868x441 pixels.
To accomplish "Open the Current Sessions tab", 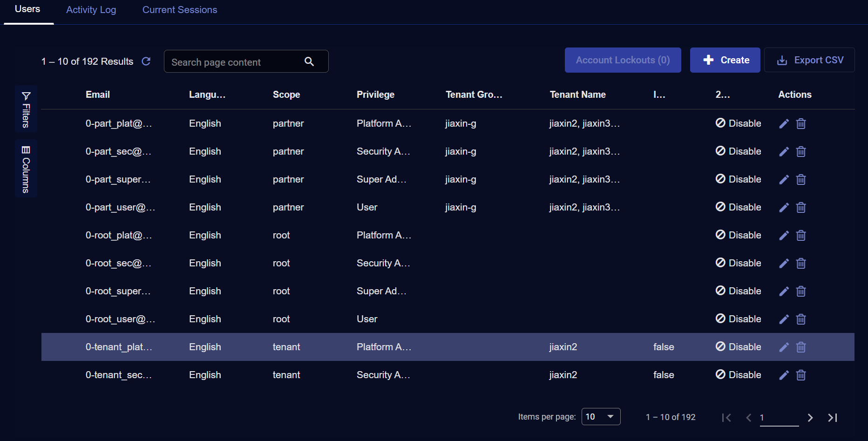I will click(180, 10).
